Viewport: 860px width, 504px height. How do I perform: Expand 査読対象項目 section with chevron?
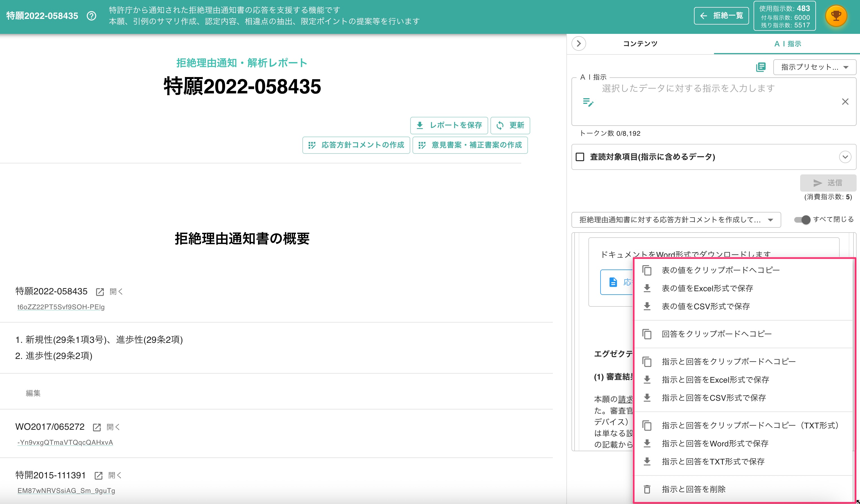[845, 157]
